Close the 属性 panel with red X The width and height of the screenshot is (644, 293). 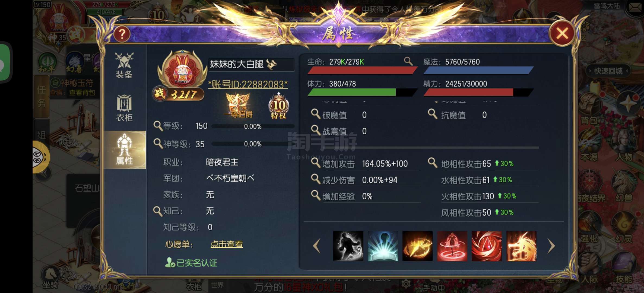(x=562, y=34)
